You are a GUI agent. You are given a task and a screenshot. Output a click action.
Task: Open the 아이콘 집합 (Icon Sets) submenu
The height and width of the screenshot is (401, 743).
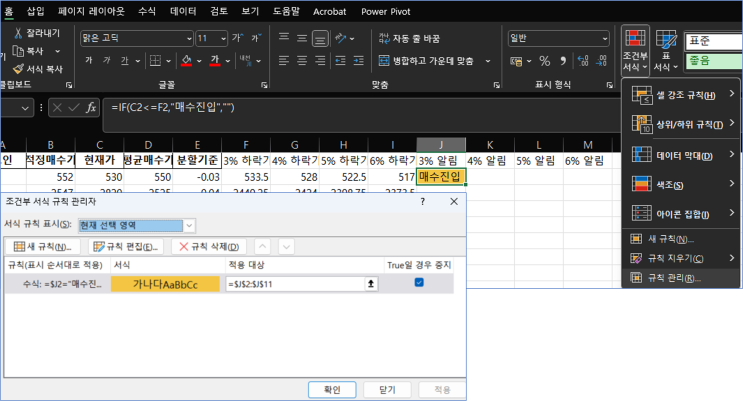pyautogui.click(x=683, y=214)
